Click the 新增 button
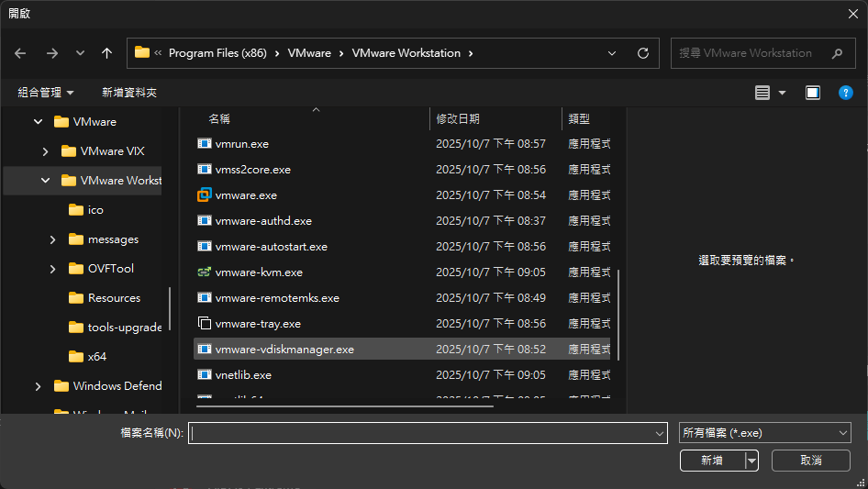Image resolution: width=868 pixels, height=489 pixels. point(712,461)
